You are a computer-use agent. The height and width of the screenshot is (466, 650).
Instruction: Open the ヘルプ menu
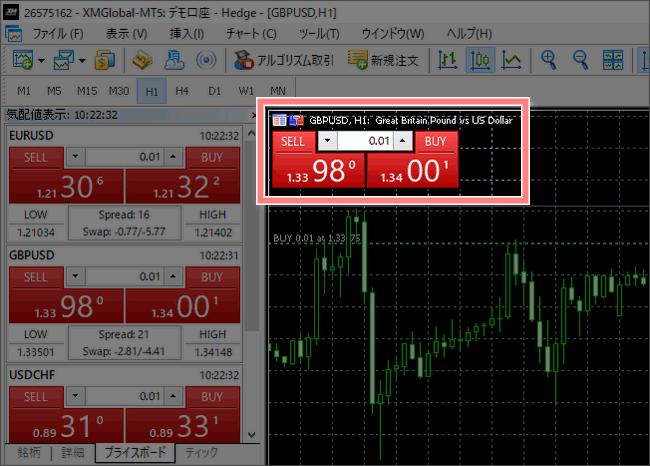[469, 34]
